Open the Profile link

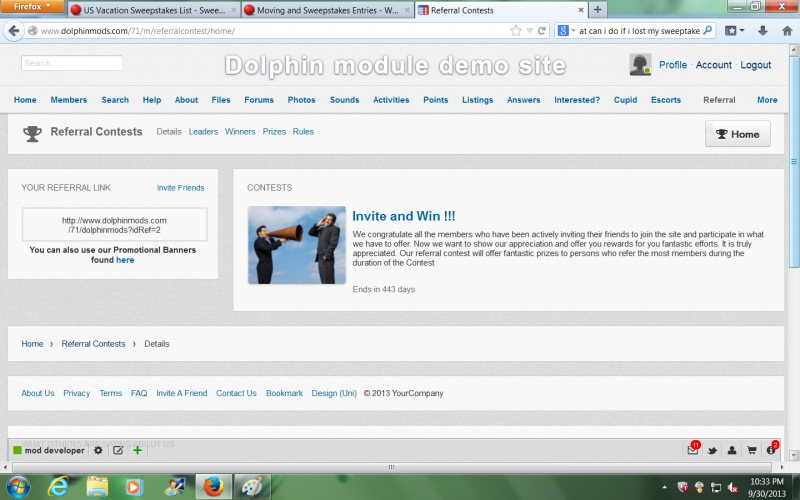673,65
